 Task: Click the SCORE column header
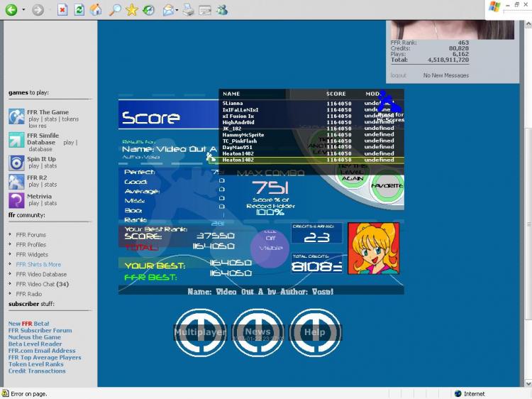(336, 94)
